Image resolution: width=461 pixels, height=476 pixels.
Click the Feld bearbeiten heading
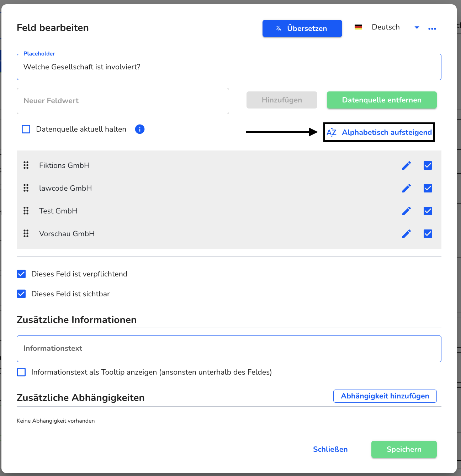point(53,28)
